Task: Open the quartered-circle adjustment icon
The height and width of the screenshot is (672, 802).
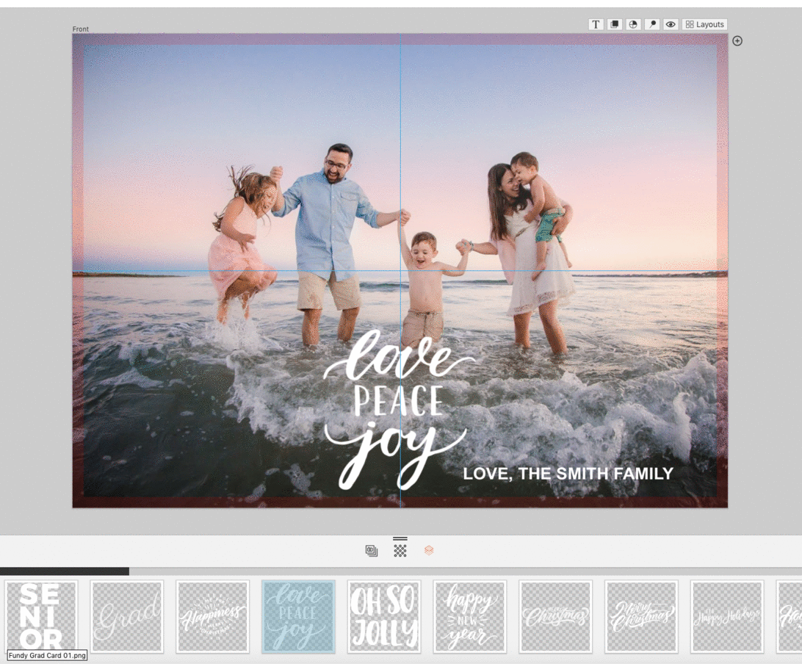Action: [633, 24]
